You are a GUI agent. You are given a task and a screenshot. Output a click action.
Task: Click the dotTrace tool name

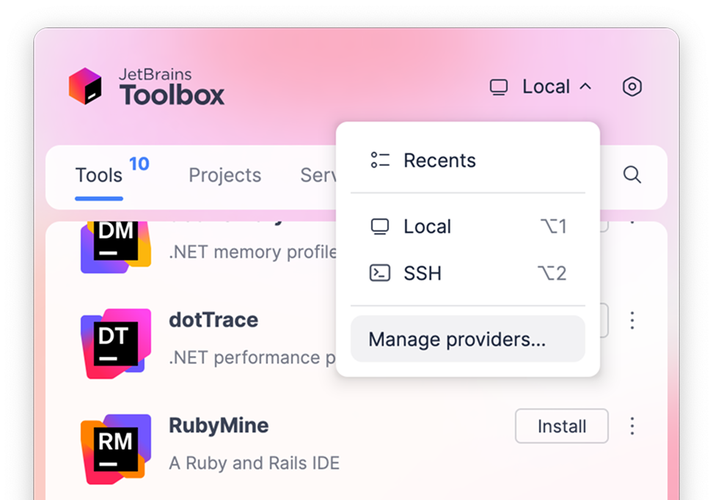click(214, 320)
